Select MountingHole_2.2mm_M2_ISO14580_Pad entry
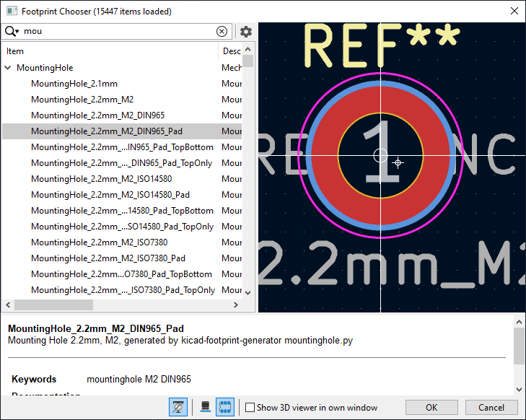The width and height of the screenshot is (526, 420). click(x=110, y=195)
